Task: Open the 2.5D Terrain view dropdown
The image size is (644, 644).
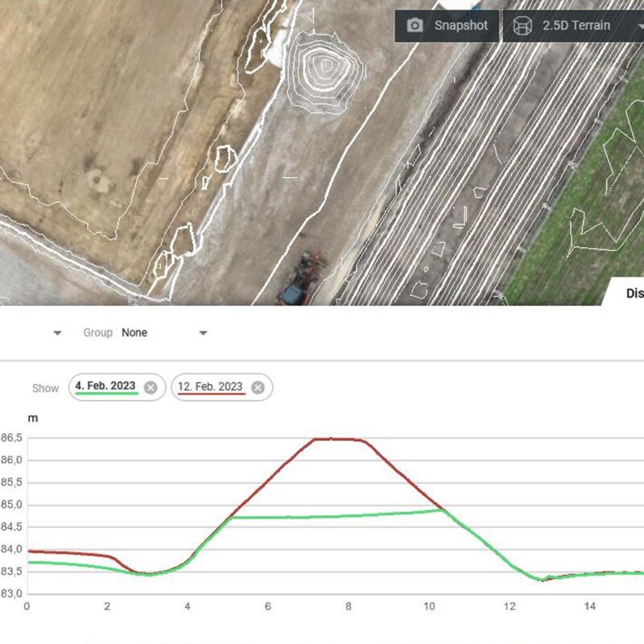Action: click(x=639, y=26)
